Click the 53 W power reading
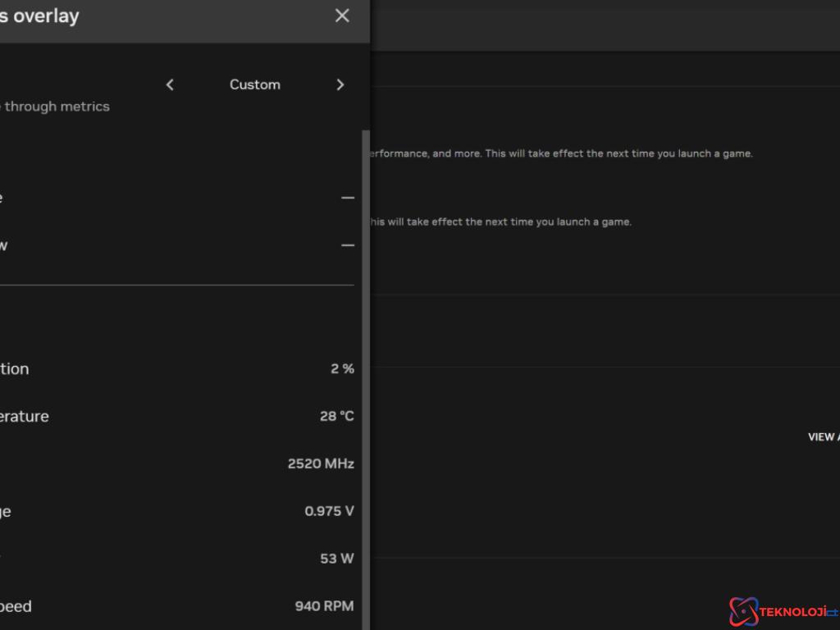Image resolution: width=840 pixels, height=630 pixels. click(336, 559)
